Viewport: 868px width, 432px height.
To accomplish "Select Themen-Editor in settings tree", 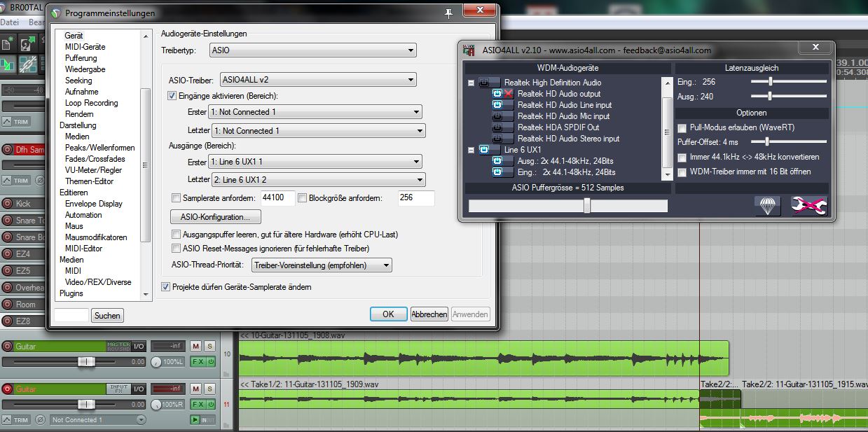I will coord(89,181).
